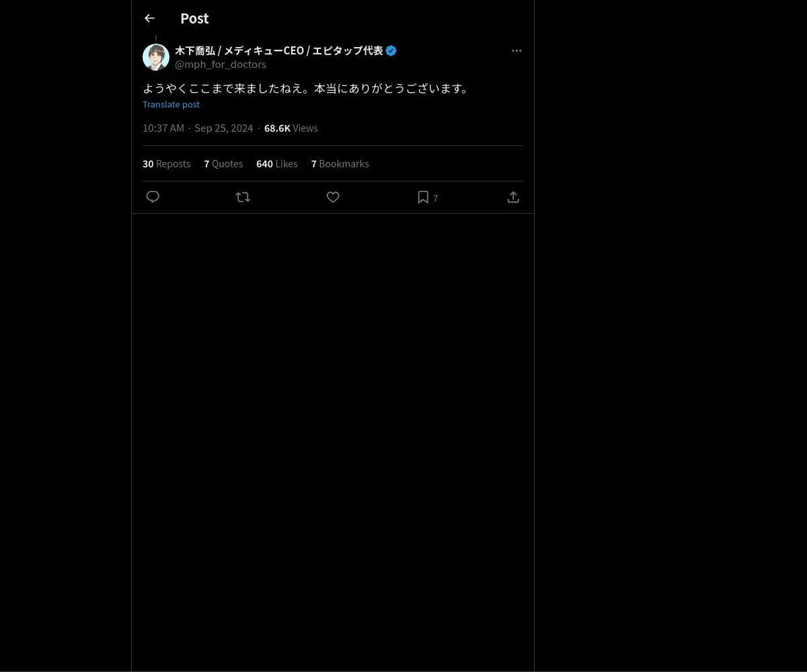Click the reply speech bubble icon
807x672 pixels.
click(x=153, y=197)
